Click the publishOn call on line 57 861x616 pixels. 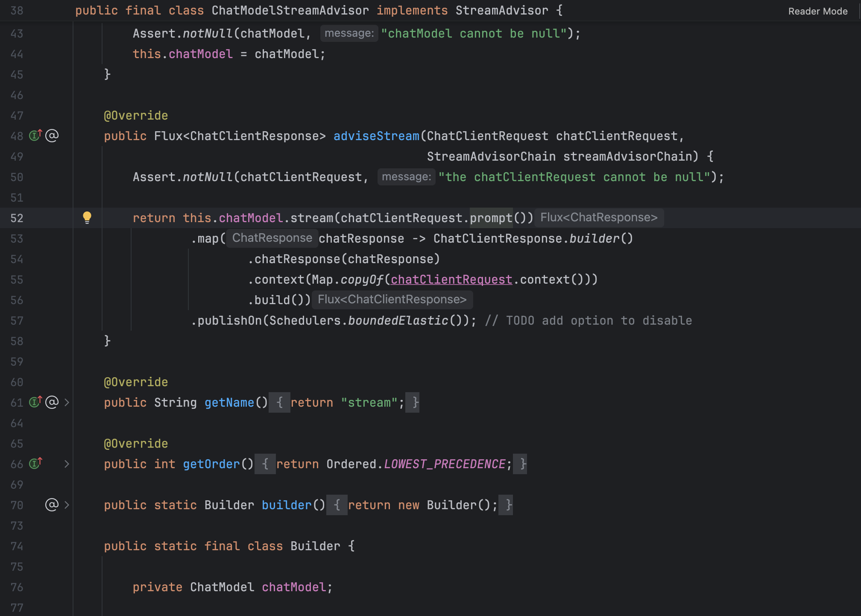pyautogui.click(x=229, y=320)
